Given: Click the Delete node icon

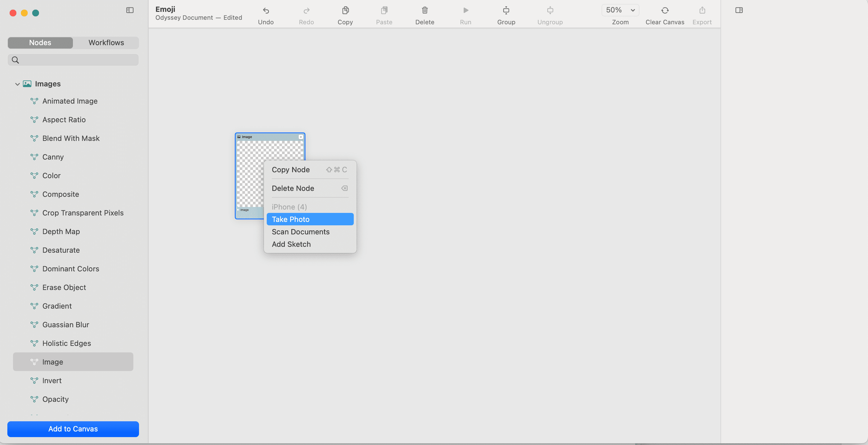Looking at the screenshot, I should pyautogui.click(x=345, y=188).
